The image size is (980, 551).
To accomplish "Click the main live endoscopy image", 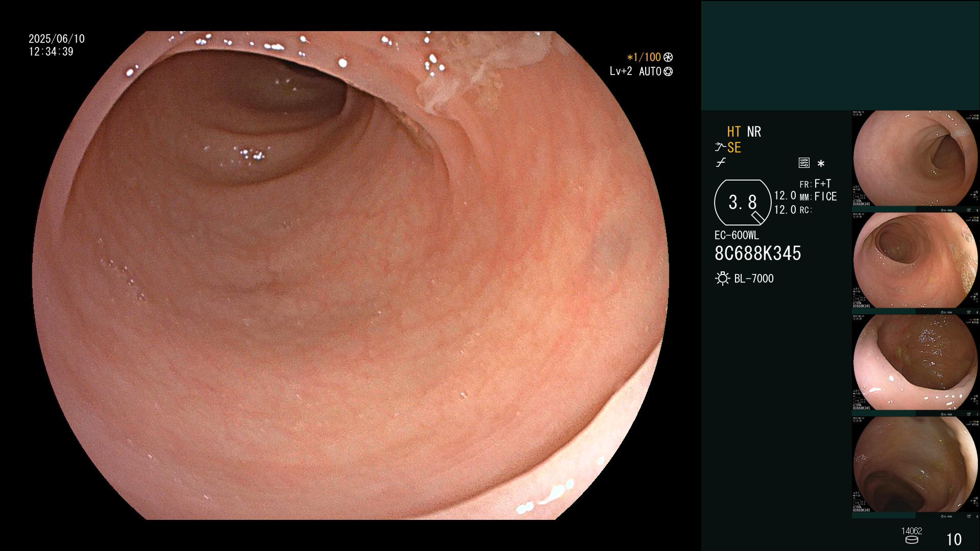I will click(350, 275).
